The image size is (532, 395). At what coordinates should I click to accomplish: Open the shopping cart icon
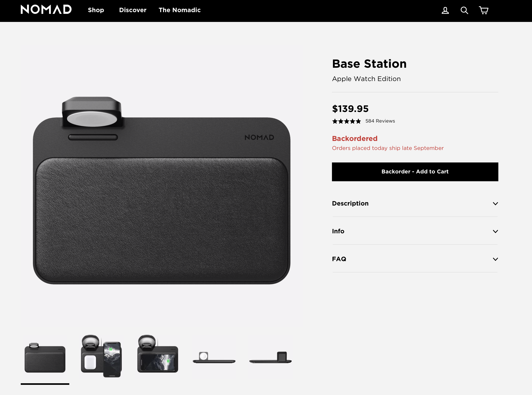point(483,10)
